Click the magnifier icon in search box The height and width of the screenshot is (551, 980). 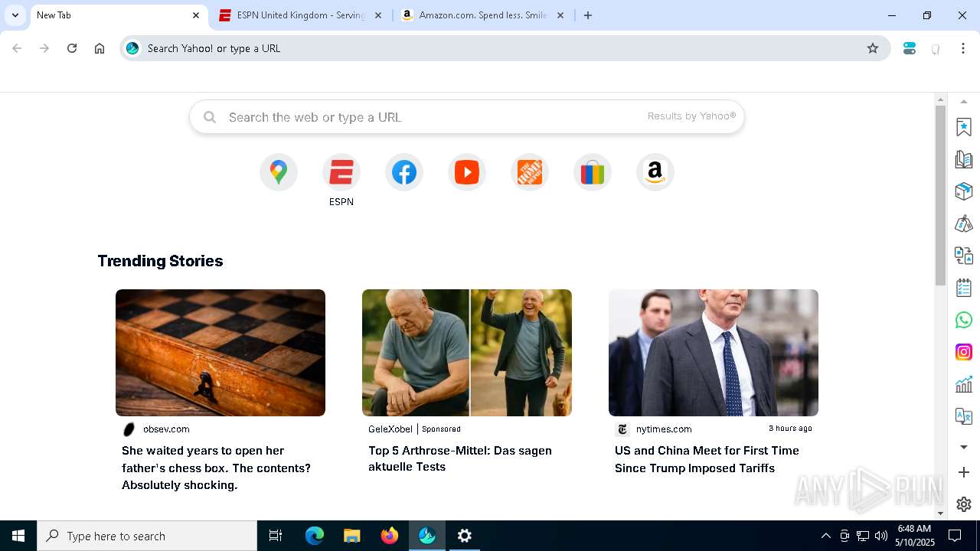coord(210,117)
